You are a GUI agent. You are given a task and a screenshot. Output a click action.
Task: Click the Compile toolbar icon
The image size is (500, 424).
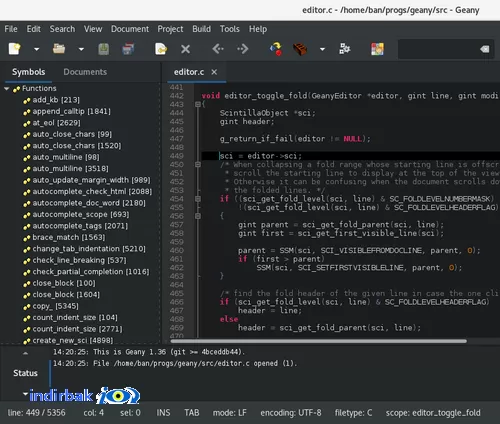(276, 49)
